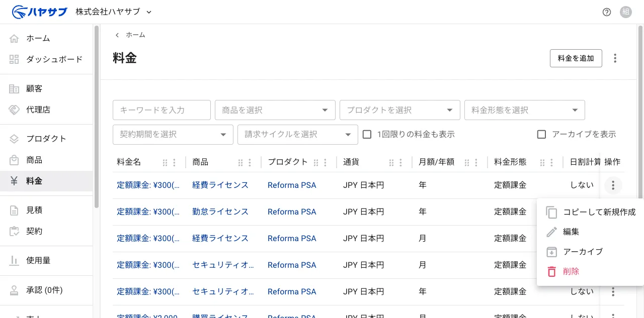
Task: Open 代理店 in the sidebar
Action: click(46, 110)
